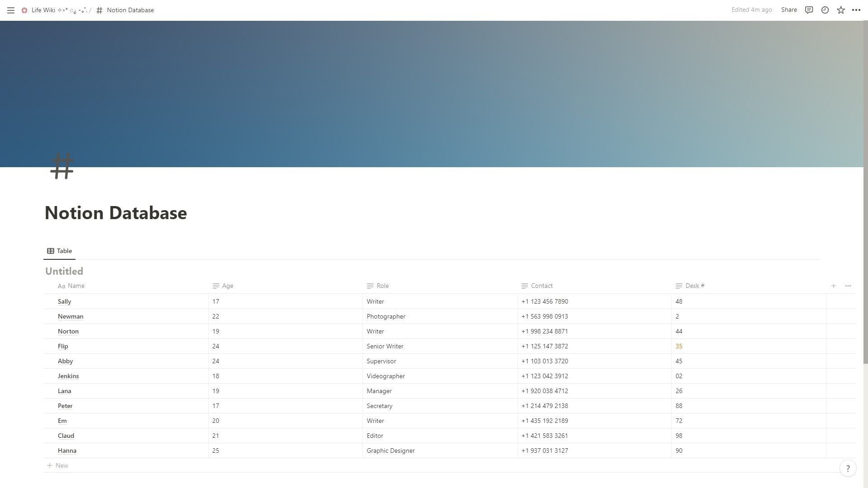
Task: Toggle the page favorites star icon
Action: (x=840, y=9)
